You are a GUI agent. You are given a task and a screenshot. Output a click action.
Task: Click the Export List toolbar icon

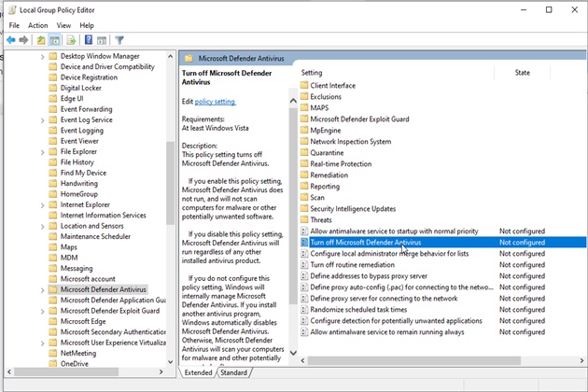[x=71, y=40]
